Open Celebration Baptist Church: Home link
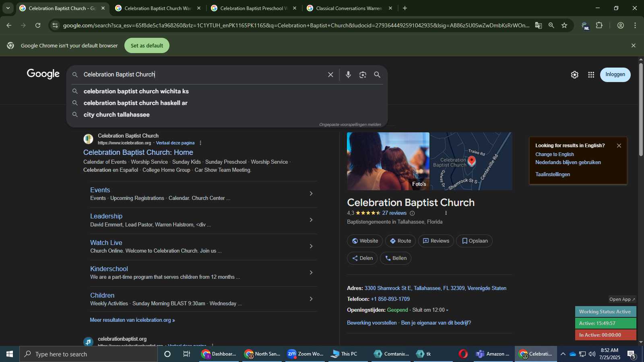 coord(138,152)
